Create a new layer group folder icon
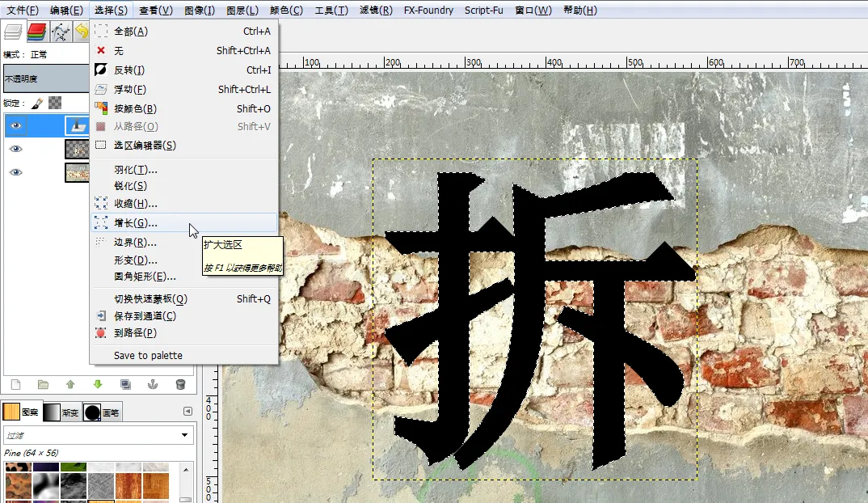Image resolution: width=868 pixels, height=503 pixels. click(x=43, y=384)
